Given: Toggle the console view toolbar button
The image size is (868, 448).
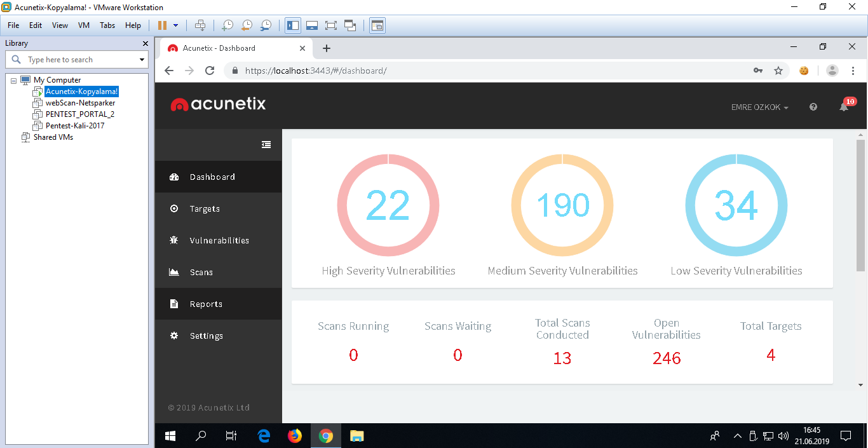Looking at the screenshot, I should coord(377,25).
